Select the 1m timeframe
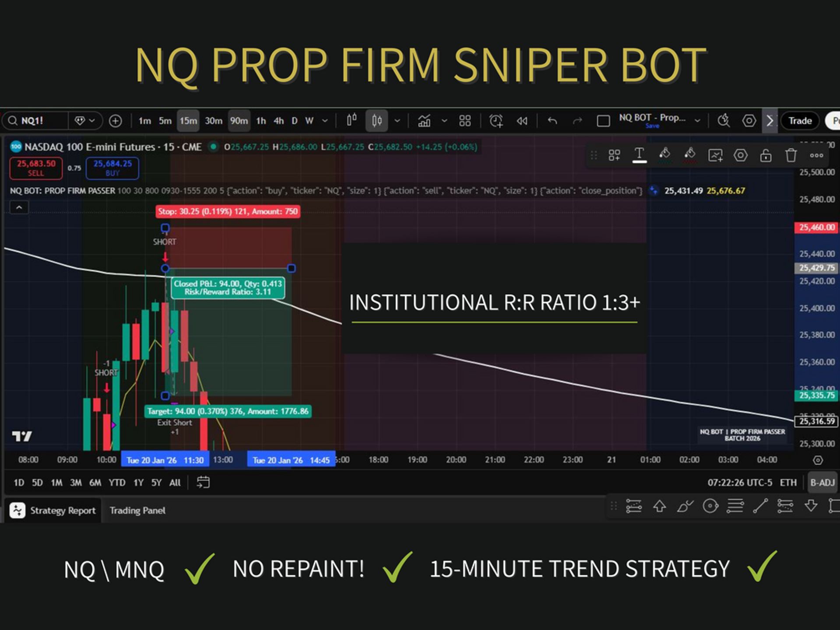This screenshot has width=840, height=630. point(144,121)
